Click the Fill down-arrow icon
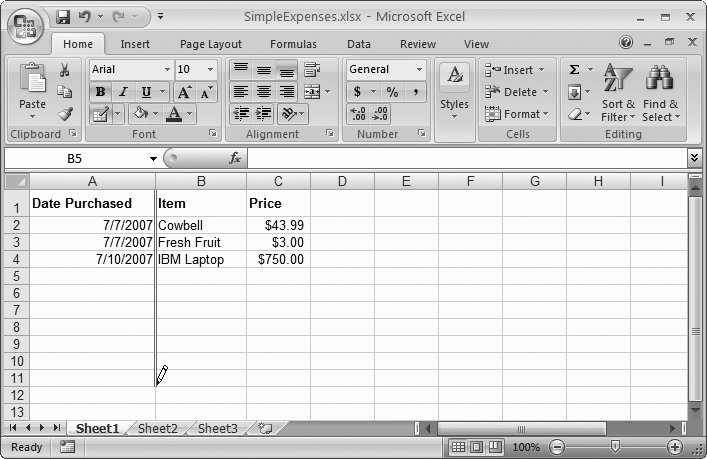Screen dimensions: 707x459 pyautogui.click(x=574, y=92)
